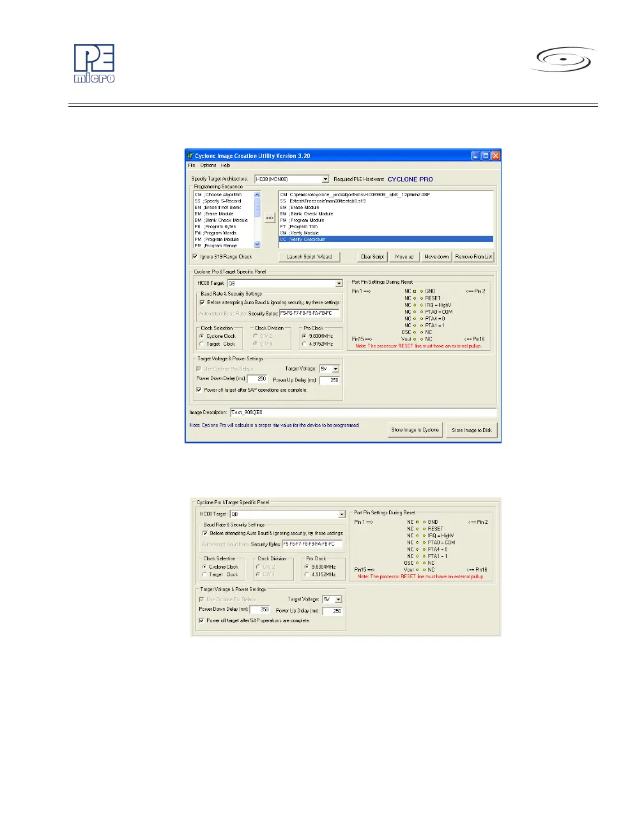Select script line 'SS E:\test\Freescale...'

point(386,201)
